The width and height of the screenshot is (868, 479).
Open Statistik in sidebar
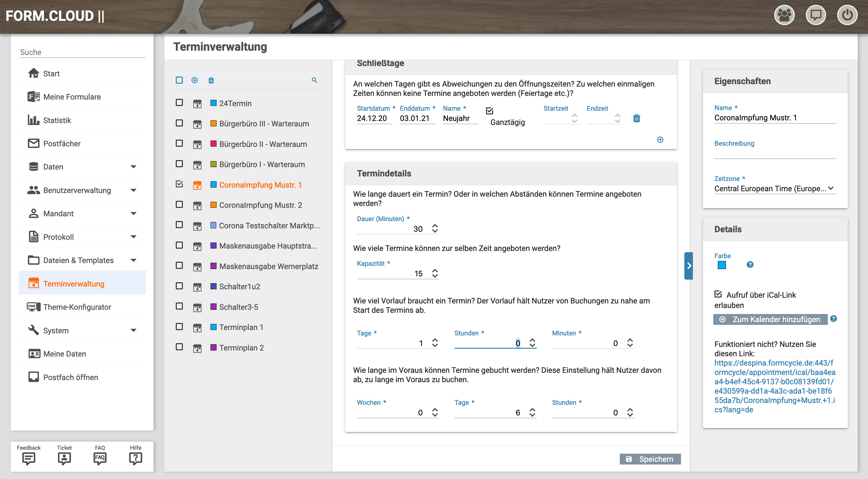tap(82, 120)
